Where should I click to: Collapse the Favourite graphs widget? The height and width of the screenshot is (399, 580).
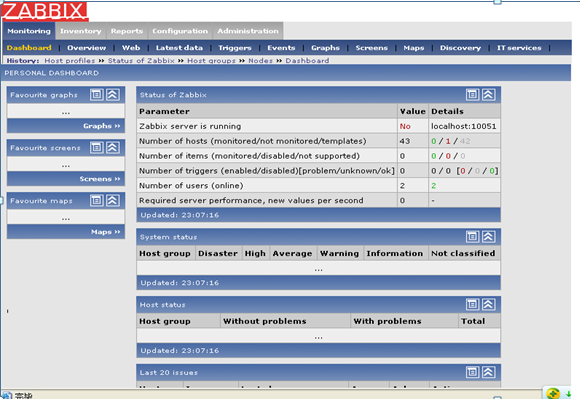click(x=113, y=95)
